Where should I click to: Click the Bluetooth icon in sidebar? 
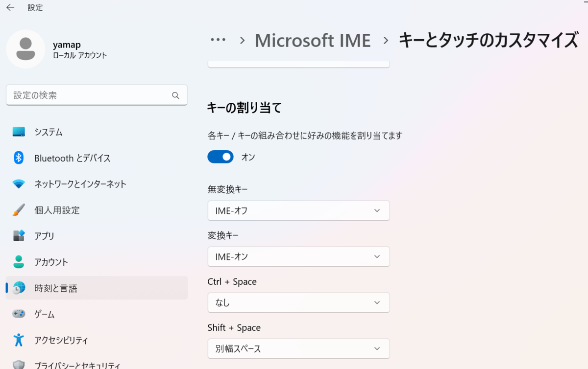click(19, 158)
